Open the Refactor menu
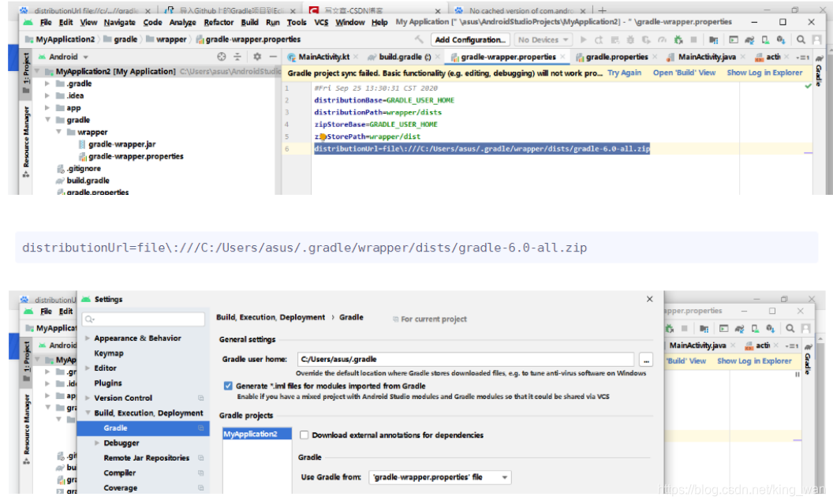Image resolution: width=833 pixels, height=504 pixels. point(219,22)
